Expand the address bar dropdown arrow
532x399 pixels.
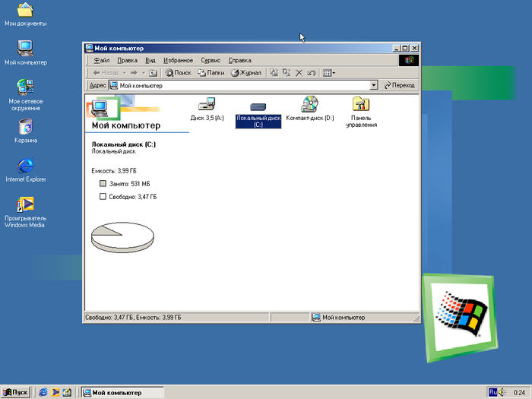(374, 86)
